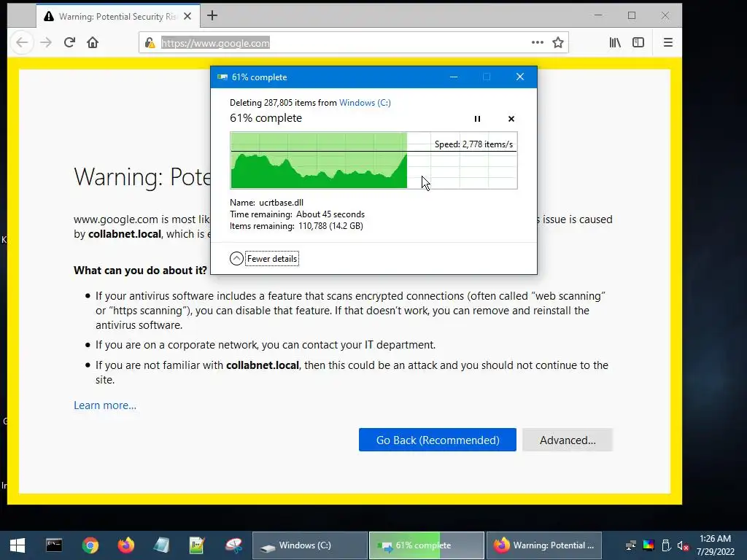747x560 pixels.
Task: Click the Advanced... button
Action: [x=568, y=440]
